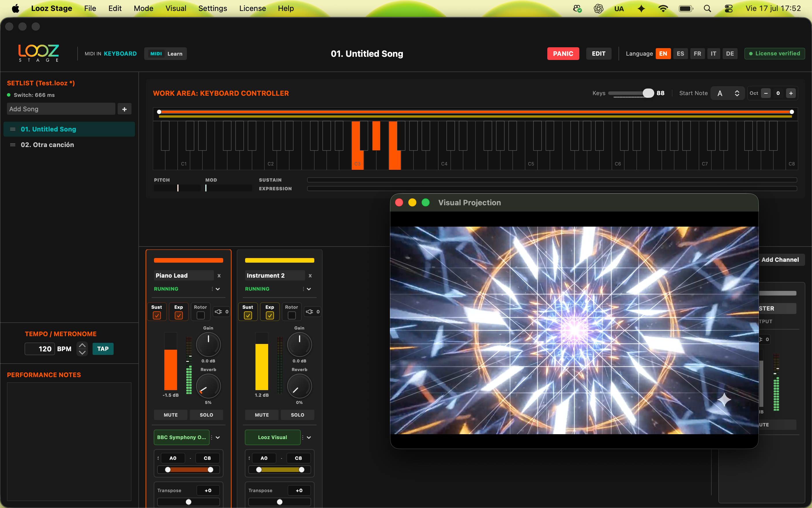
Task: Click the options dots beside Piano Lead RUNNING
Action: [212, 289]
